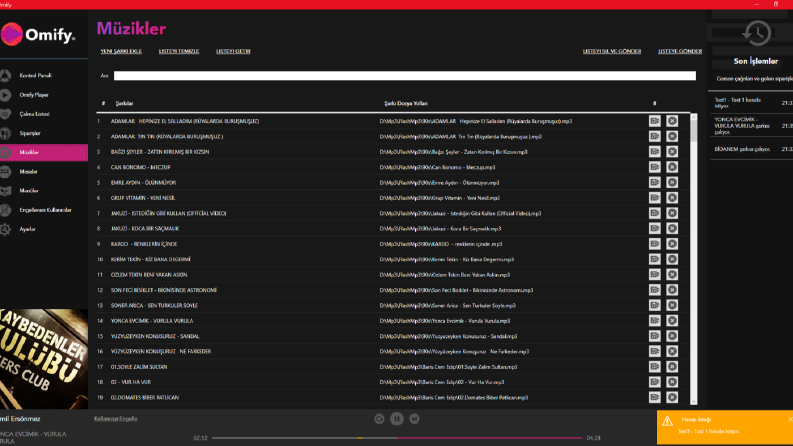Pause the currently playing song

(x=397, y=419)
